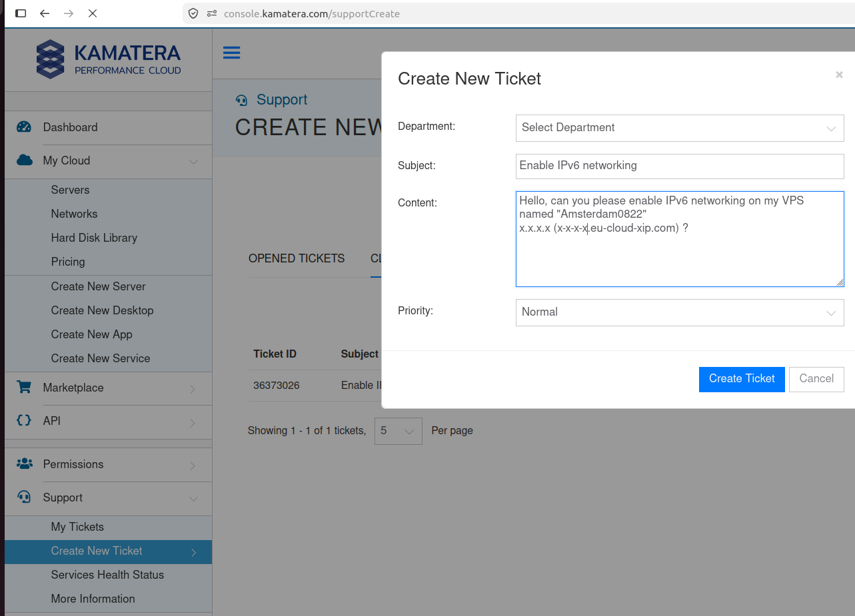The width and height of the screenshot is (855, 616).
Task: Select Create New Server
Action: point(98,286)
